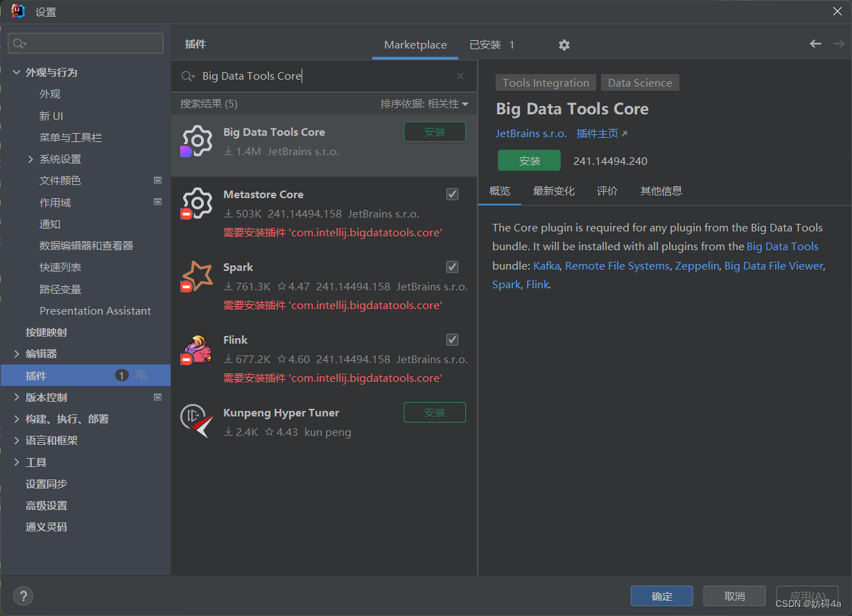The width and height of the screenshot is (852, 616).
Task: Install Big Data Tools Core from list
Action: pos(435,132)
